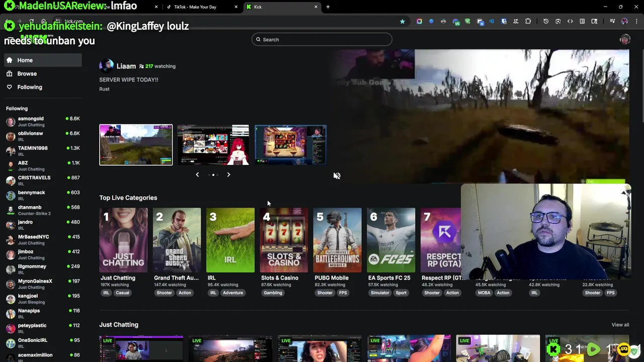
Task: Click the colorful ring extension icon
Action: click(419, 22)
